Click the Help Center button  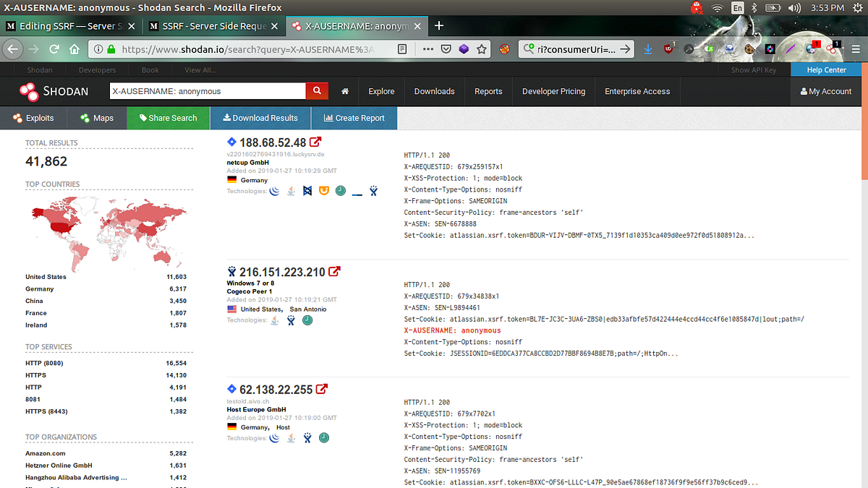[x=826, y=70]
